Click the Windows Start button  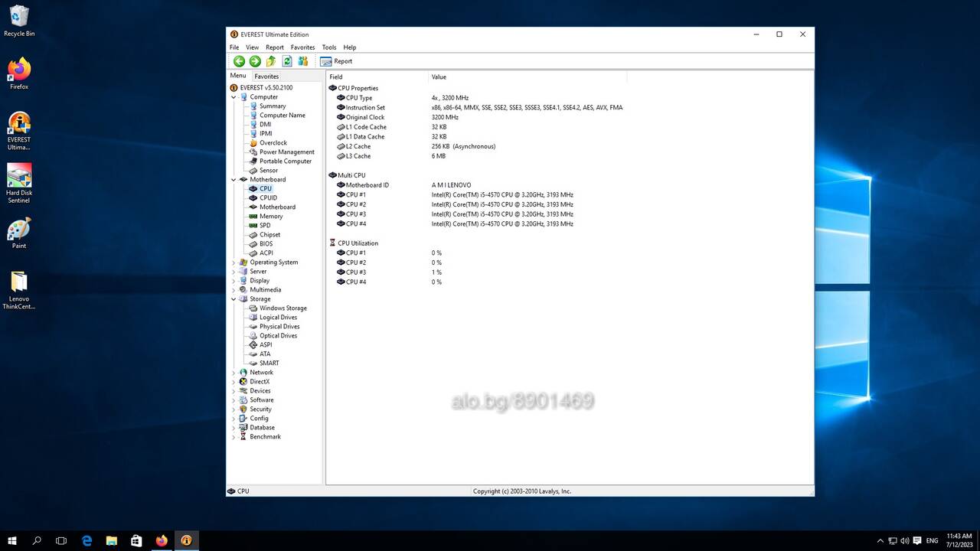[x=12, y=540]
